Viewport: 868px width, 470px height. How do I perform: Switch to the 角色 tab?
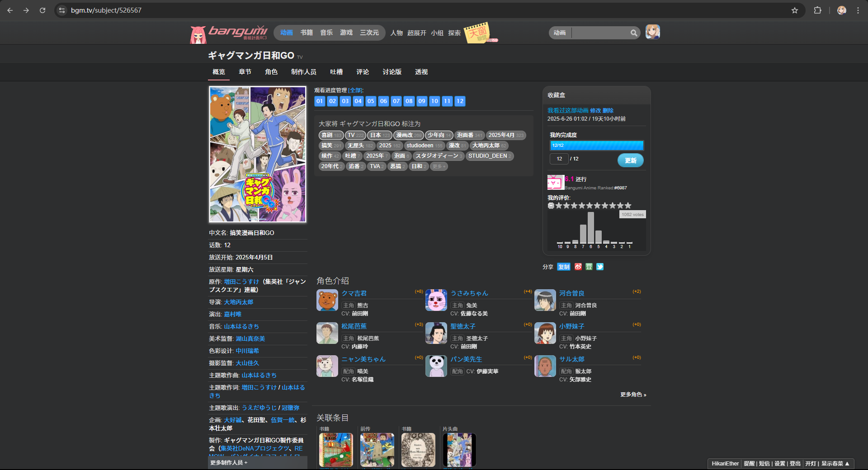click(x=271, y=72)
